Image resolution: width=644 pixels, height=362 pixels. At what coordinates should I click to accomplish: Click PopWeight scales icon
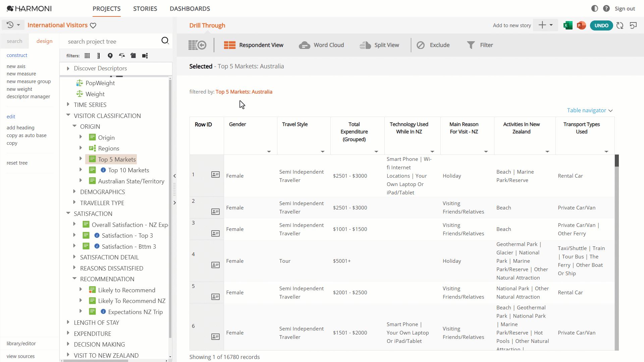[x=79, y=83]
